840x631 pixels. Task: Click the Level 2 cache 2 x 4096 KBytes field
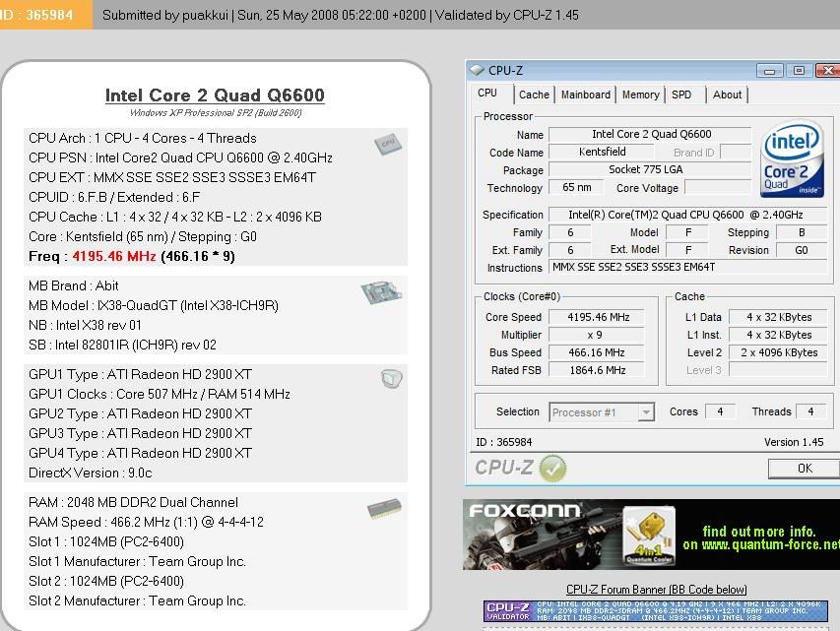[779, 352]
